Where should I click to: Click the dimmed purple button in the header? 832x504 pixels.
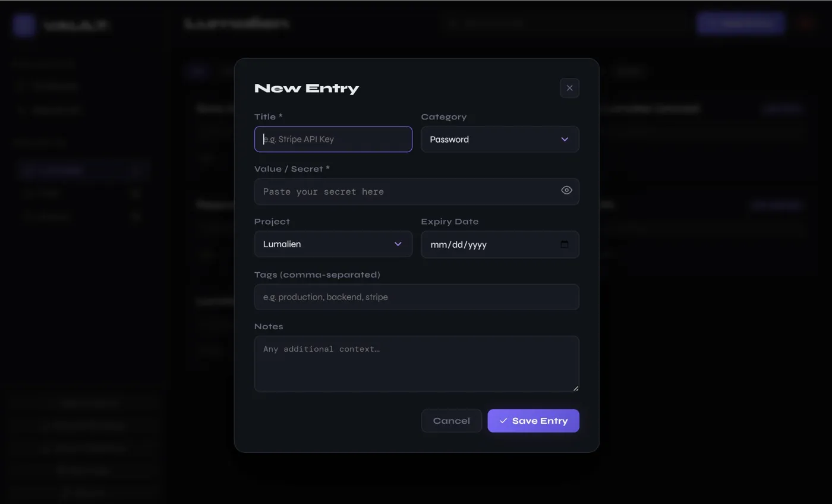(740, 23)
